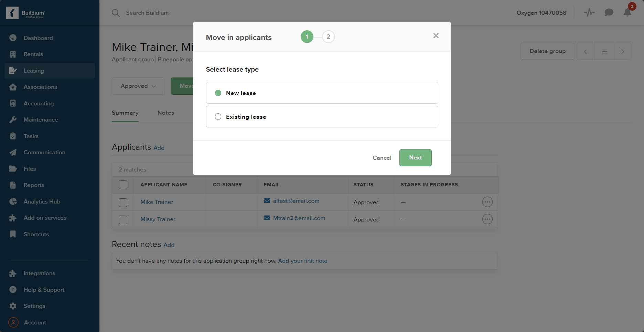Open the applicant group list icon

click(604, 51)
